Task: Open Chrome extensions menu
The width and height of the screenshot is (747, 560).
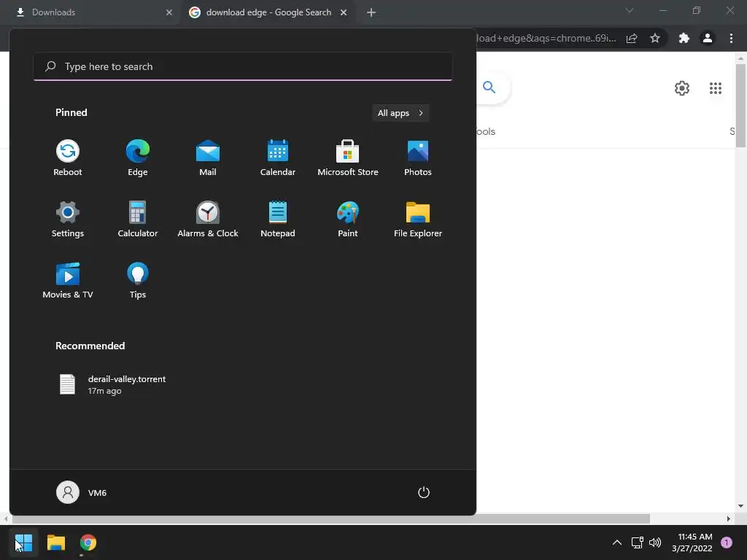Action: point(684,38)
